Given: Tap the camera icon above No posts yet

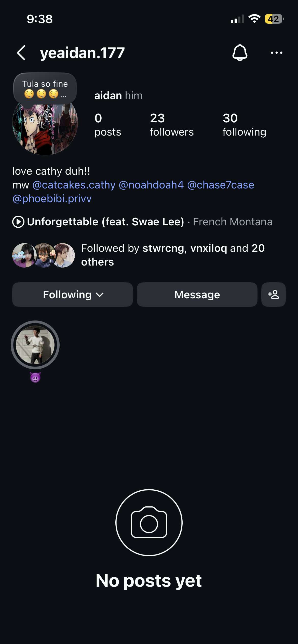Looking at the screenshot, I should [x=149, y=522].
